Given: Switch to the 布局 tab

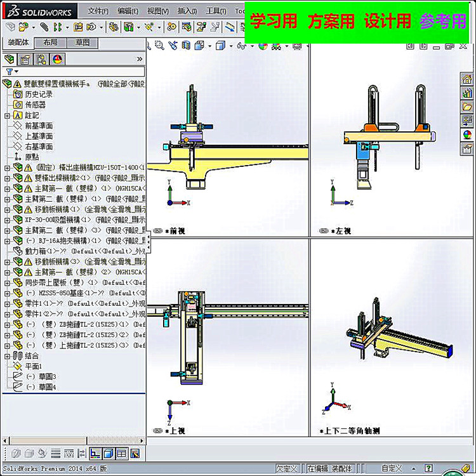Looking at the screenshot, I should tap(50, 43).
